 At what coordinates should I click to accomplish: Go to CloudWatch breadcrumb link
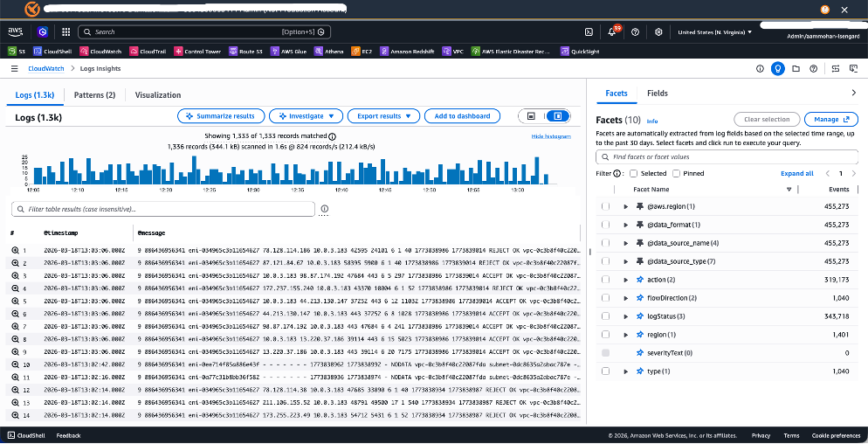coord(46,69)
